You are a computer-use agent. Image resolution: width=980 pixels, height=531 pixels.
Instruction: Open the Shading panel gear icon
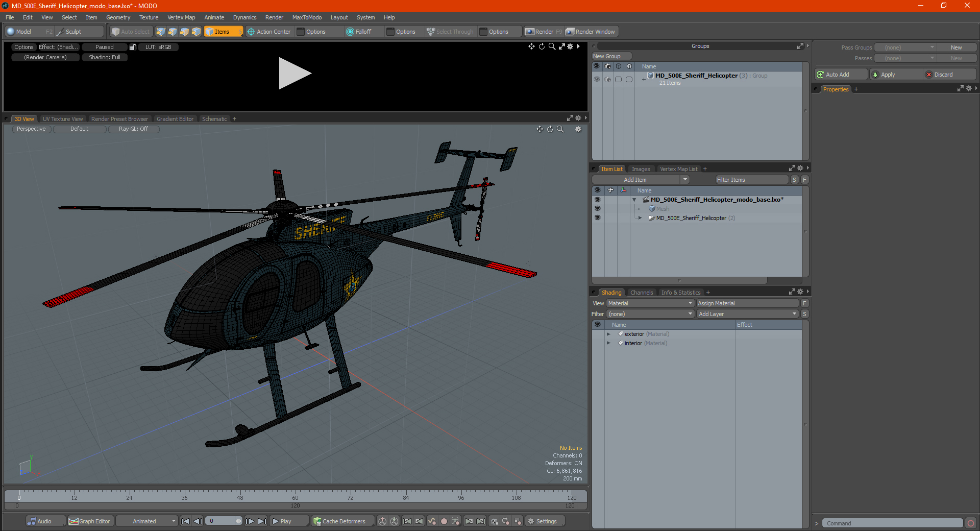coord(800,292)
